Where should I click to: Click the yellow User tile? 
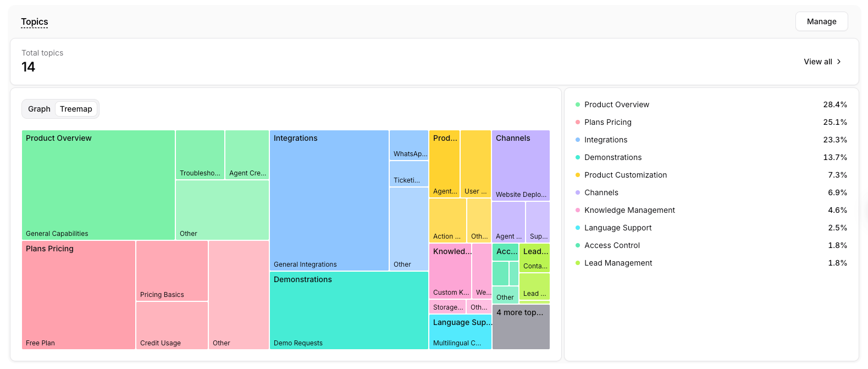coord(476,164)
